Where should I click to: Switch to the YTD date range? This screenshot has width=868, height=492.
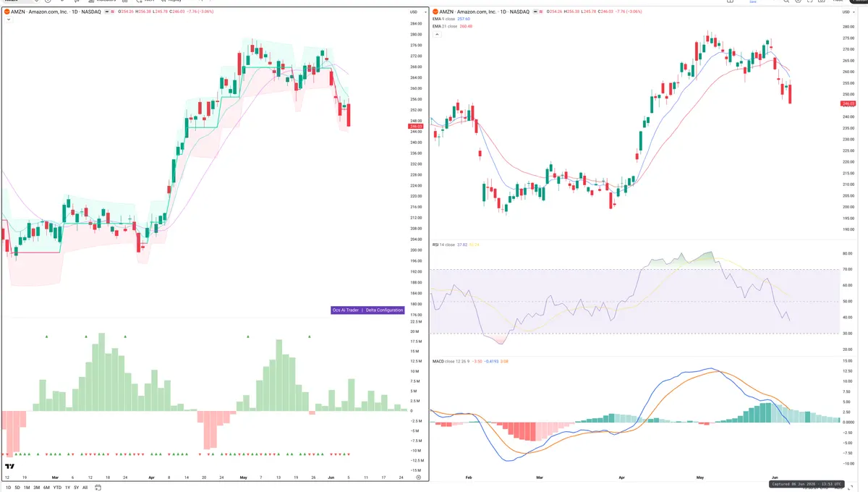point(57,488)
